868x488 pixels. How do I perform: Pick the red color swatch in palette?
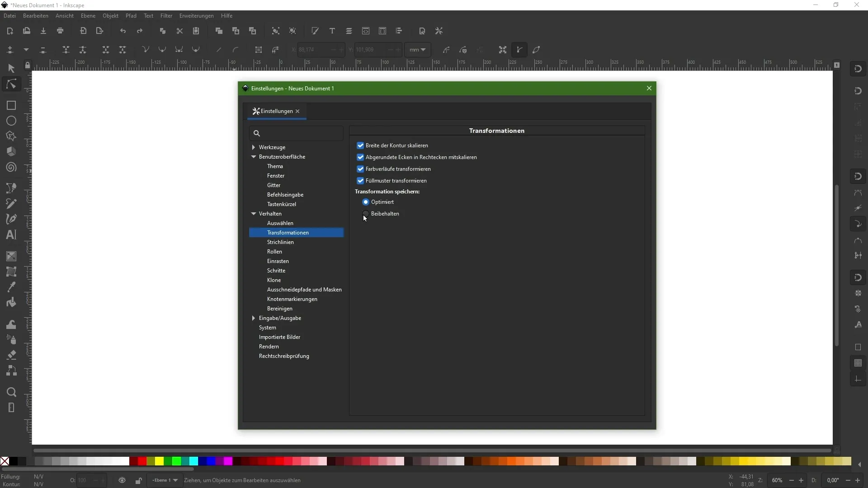pyautogui.click(x=142, y=461)
